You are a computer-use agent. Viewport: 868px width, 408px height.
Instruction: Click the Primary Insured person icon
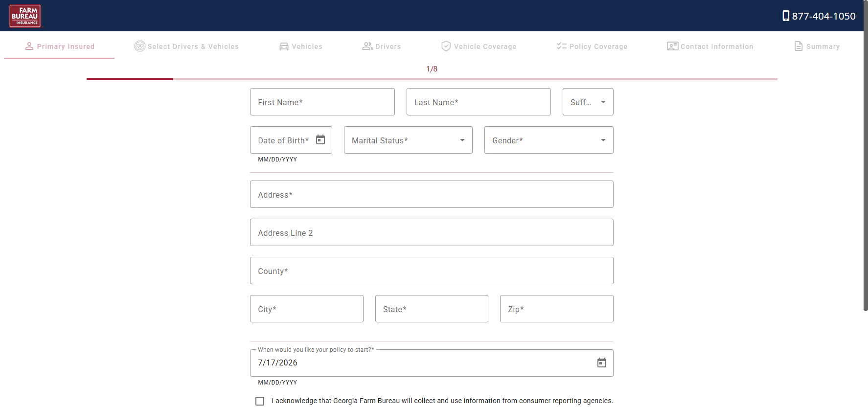(29, 46)
